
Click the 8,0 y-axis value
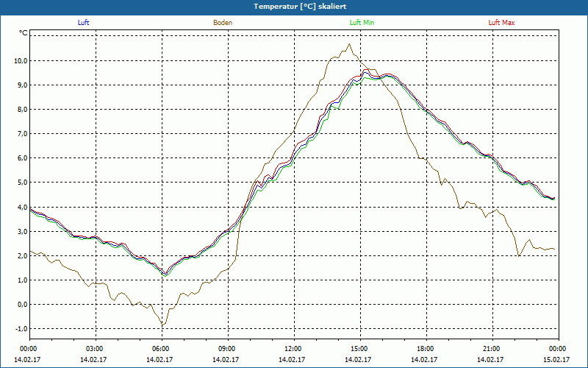point(23,110)
